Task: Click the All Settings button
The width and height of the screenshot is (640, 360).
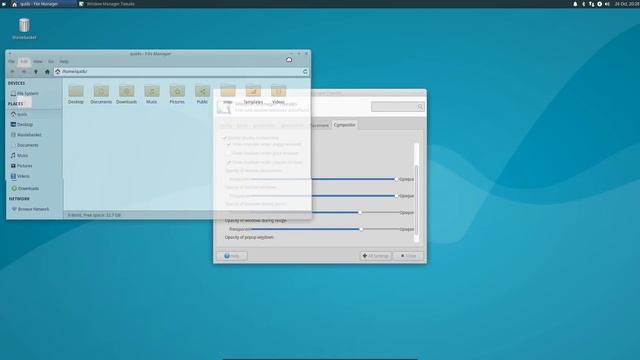Action: [376, 256]
